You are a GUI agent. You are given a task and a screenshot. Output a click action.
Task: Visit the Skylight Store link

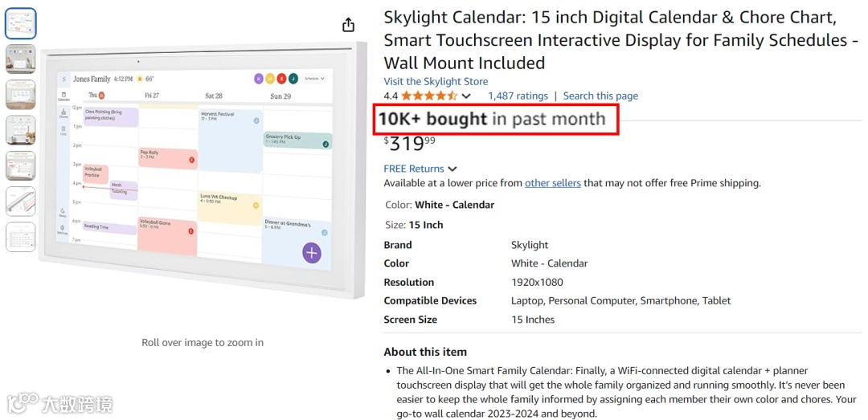pyautogui.click(x=436, y=81)
